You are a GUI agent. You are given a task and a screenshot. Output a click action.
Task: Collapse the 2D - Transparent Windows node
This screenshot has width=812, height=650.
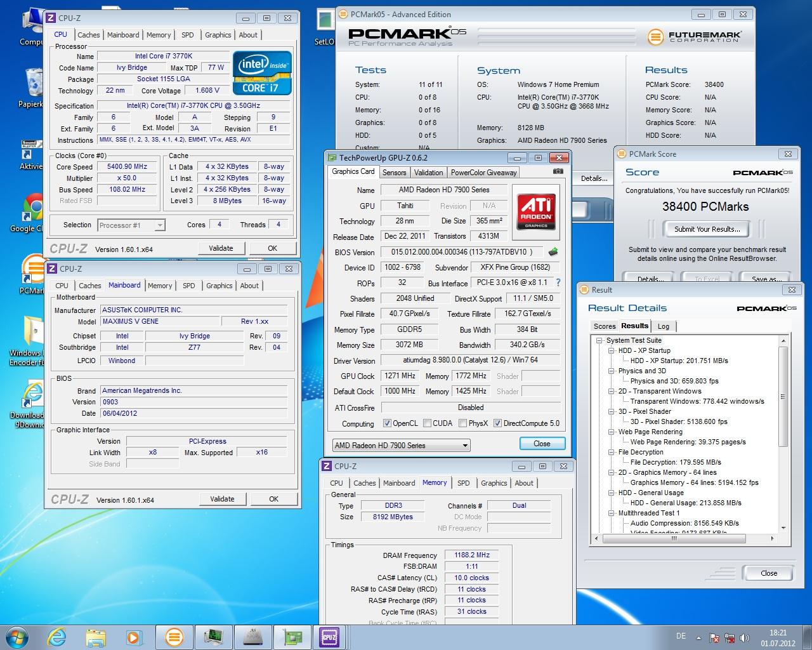tap(612, 391)
